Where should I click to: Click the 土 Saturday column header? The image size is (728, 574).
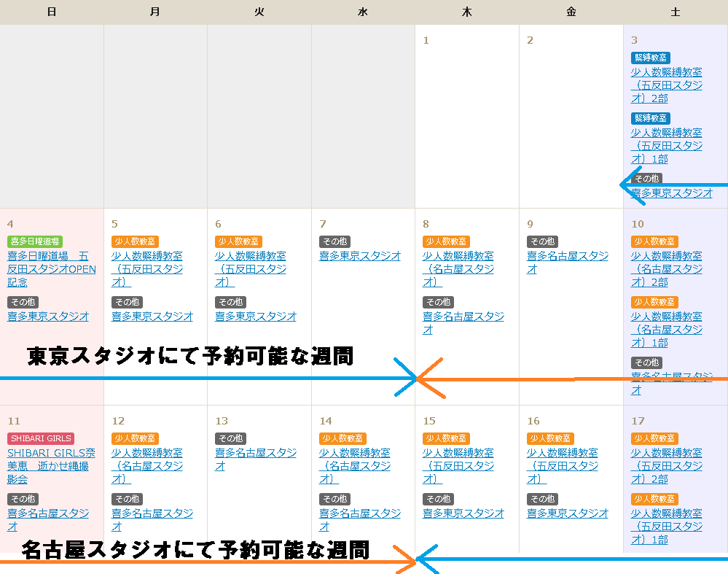(676, 12)
